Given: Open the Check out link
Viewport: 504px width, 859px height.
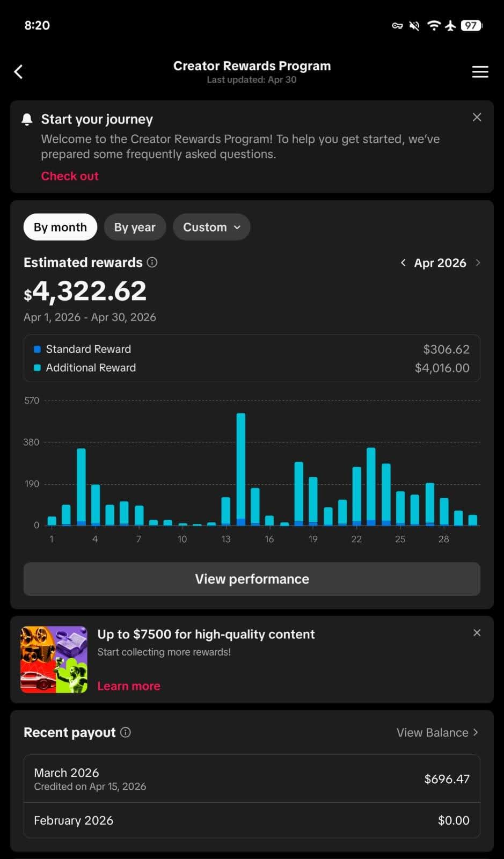Looking at the screenshot, I should 70,176.
